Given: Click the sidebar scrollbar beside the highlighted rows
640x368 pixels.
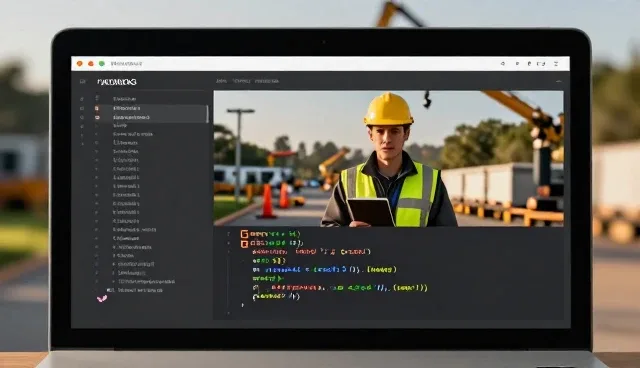Looking at the screenshot, I should (x=207, y=113).
